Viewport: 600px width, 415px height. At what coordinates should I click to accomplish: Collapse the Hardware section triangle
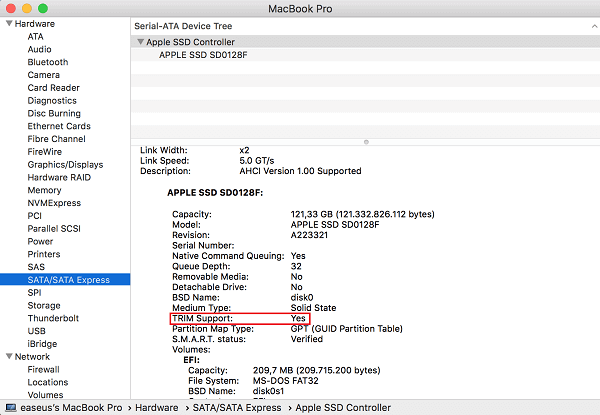pos(9,23)
